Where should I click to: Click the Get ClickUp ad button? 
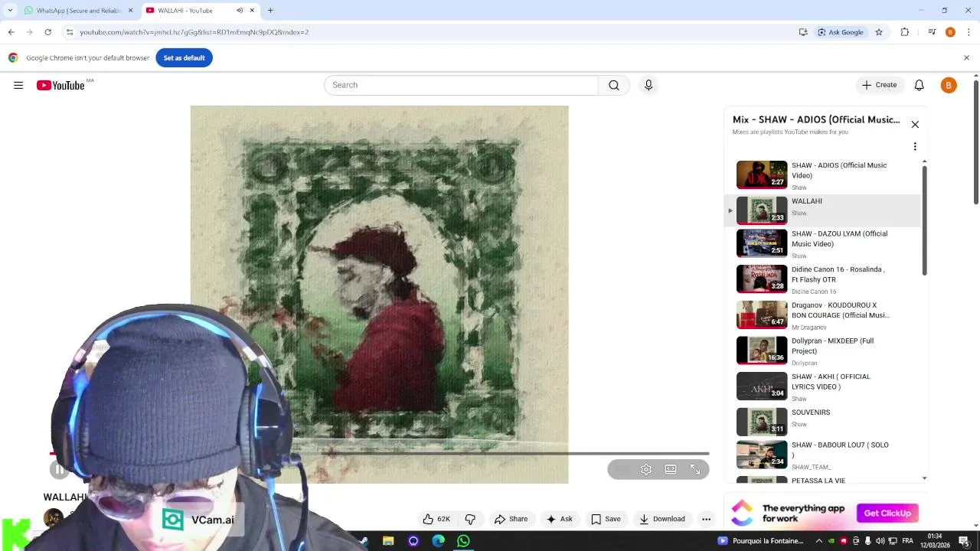887,514
